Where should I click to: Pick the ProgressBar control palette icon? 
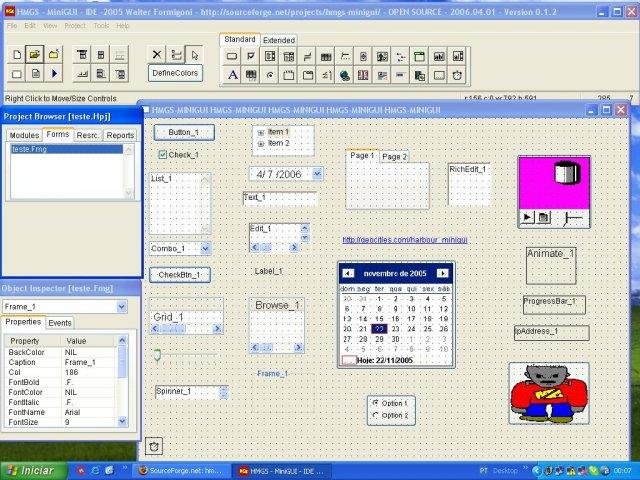(x=401, y=75)
